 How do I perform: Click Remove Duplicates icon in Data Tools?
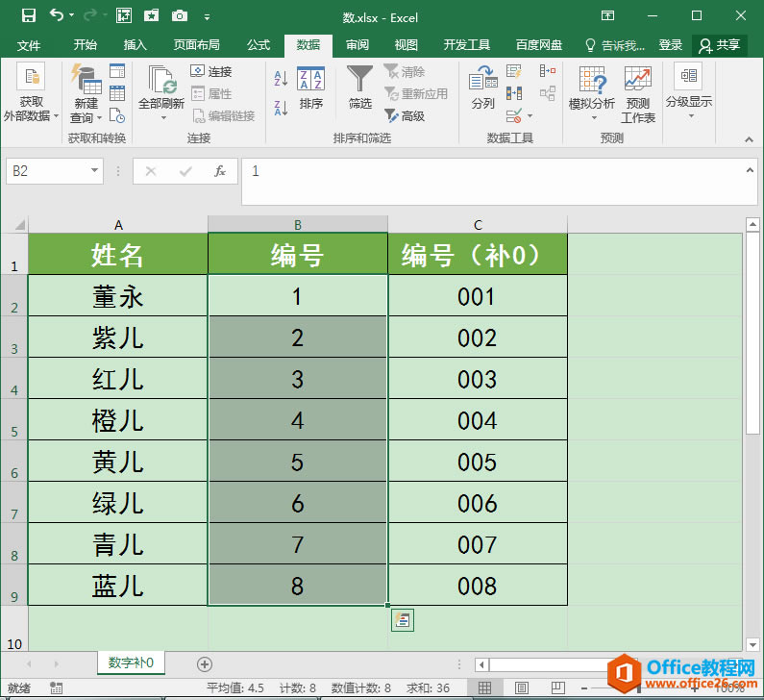[x=513, y=93]
